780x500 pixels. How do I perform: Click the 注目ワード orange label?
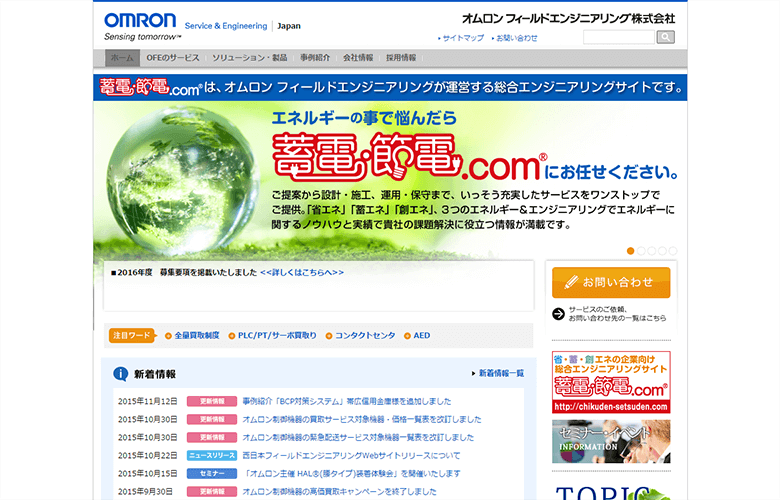pos(132,335)
